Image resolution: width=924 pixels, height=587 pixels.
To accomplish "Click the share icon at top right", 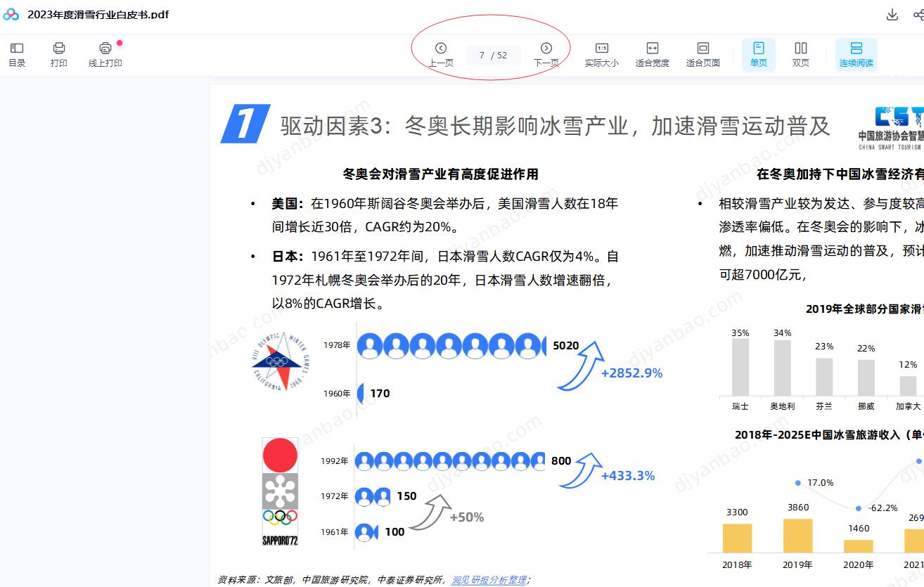I will 917,15.
